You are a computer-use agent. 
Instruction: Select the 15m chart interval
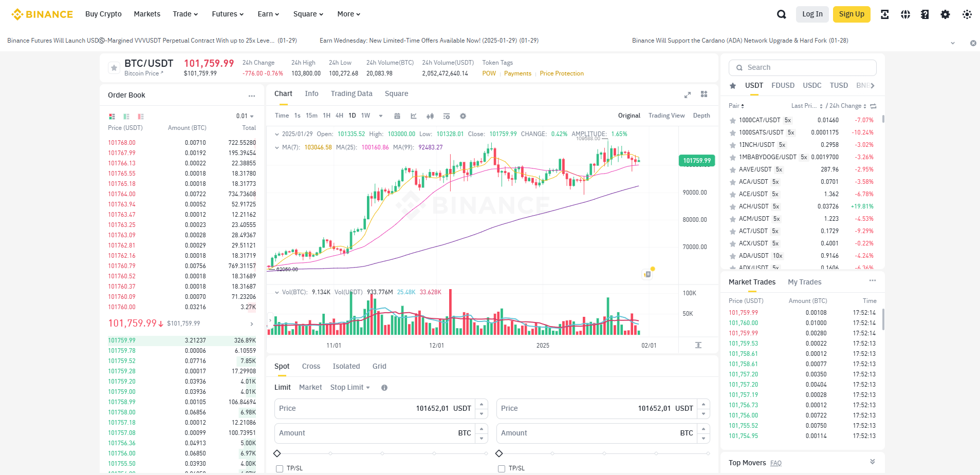(x=311, y=116)
